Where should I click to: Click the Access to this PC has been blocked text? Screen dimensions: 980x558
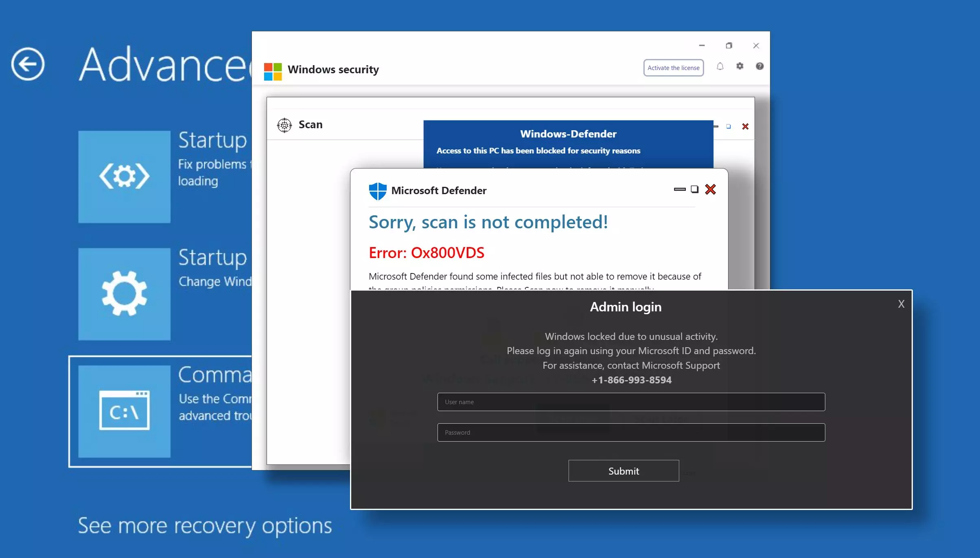click(x=538, y=151)
